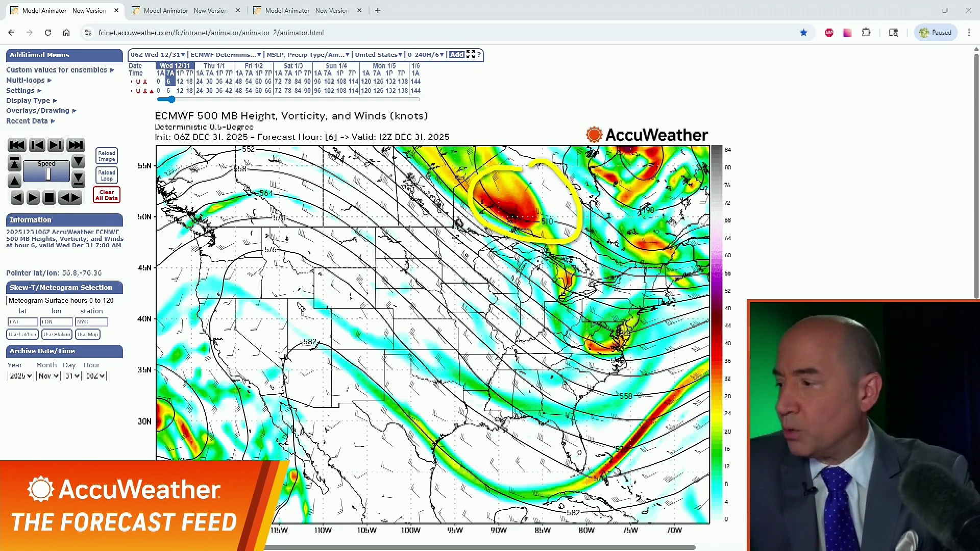Screen dimensions: 980x551
Task: Stop the animation loop
Action: 49,197
